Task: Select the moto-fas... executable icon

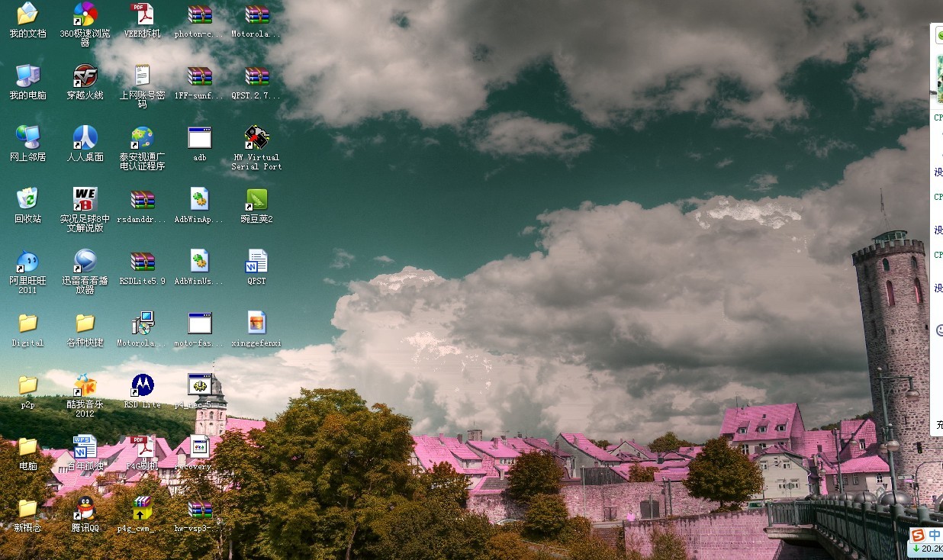Action: [199, 322]
